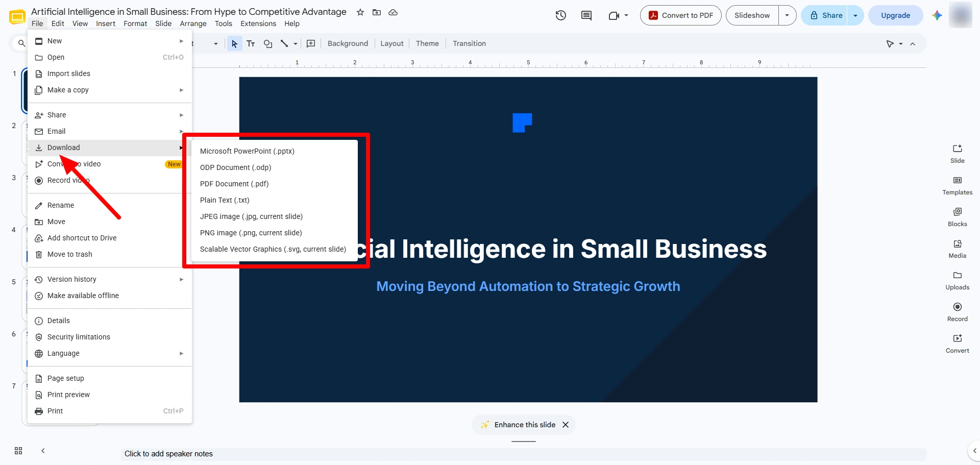This screenshot has width=980, height=465.
Task: Open the Slide sidebar panel
Action: [958, 154]
